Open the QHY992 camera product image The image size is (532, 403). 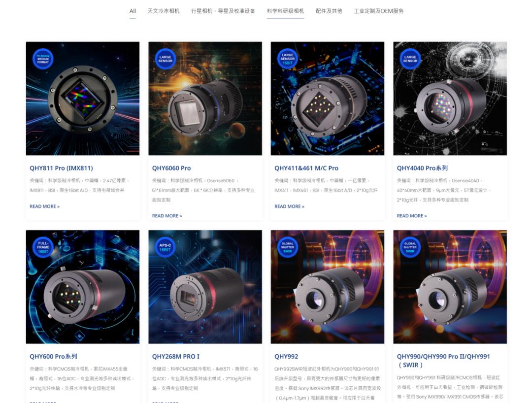328,287
